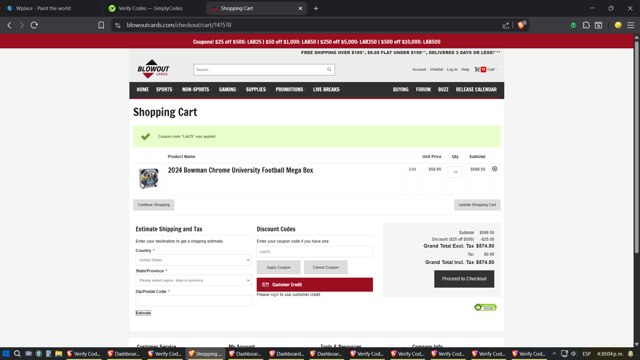The width and height of the screenshot is (640, 360).
Task: Click Continue Shopping
Action: tap(153, 205)
